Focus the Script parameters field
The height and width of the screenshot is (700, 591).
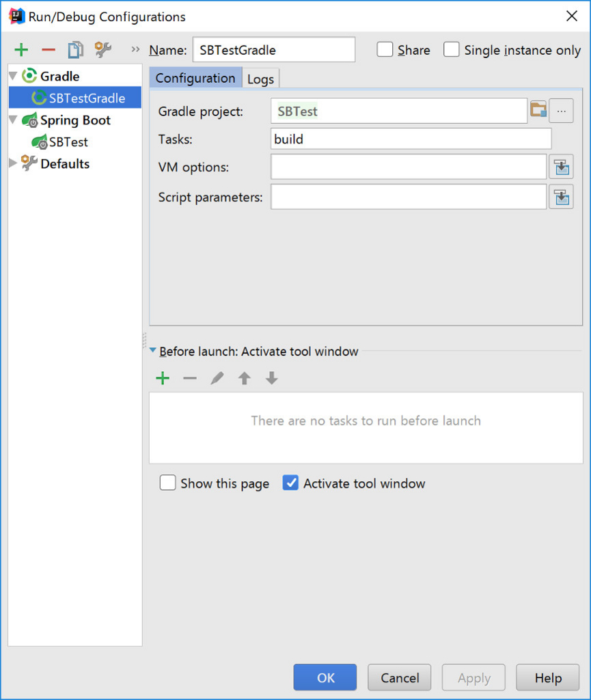[x=409, y=197]
